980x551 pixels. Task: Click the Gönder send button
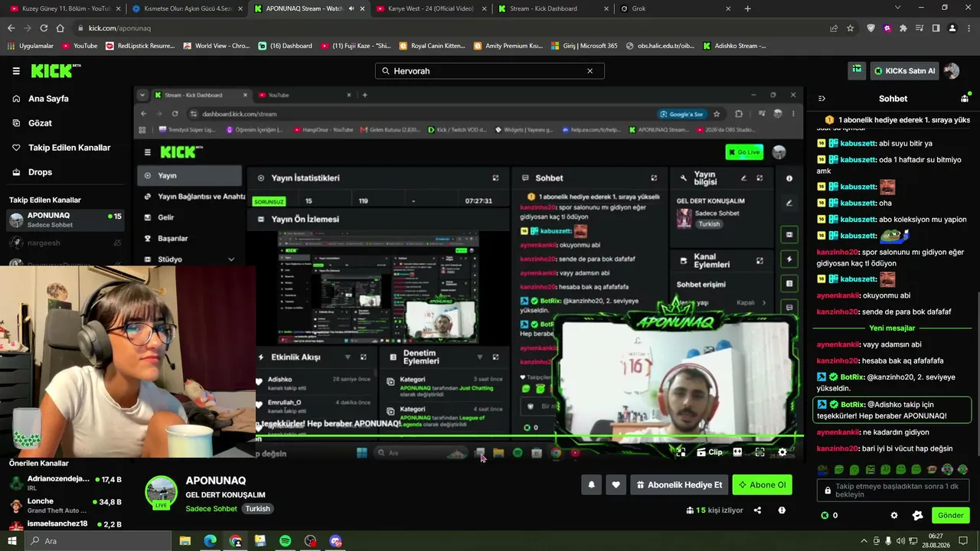(x=950, y=515)
